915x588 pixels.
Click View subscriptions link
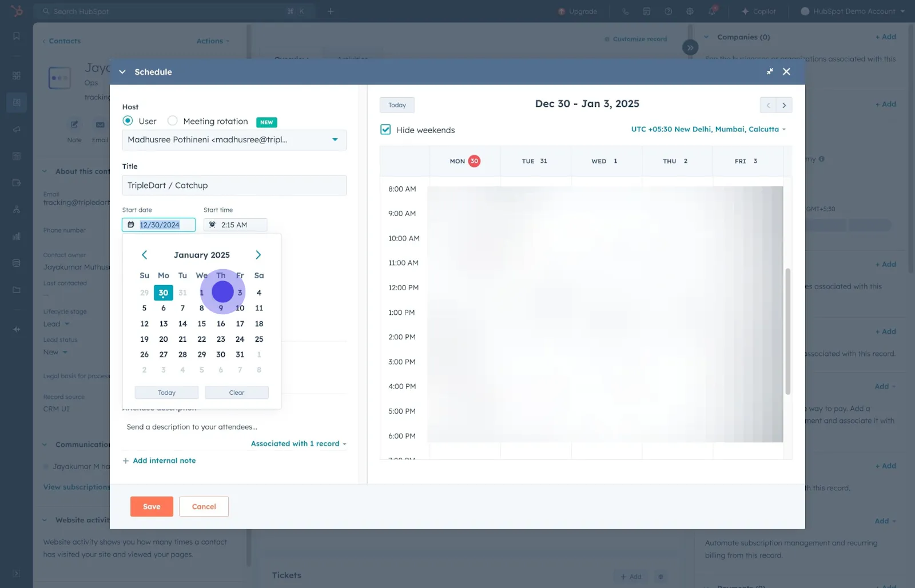pos(77,487)
